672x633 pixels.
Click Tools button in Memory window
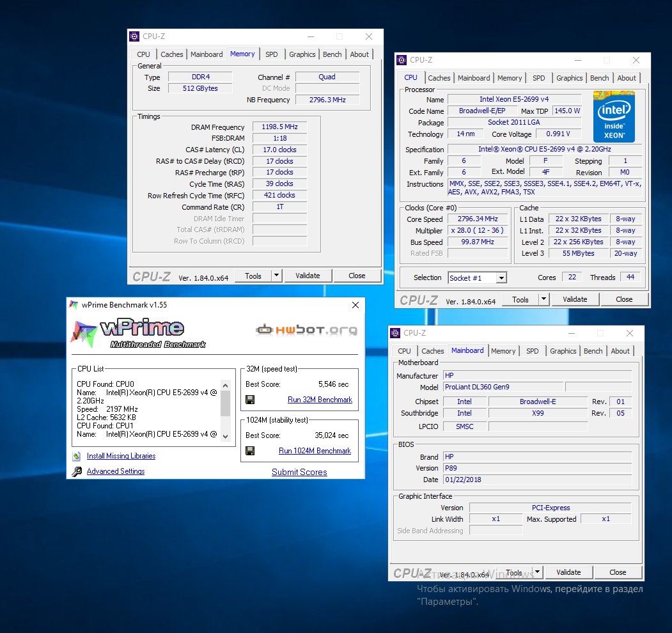(253, 276)
